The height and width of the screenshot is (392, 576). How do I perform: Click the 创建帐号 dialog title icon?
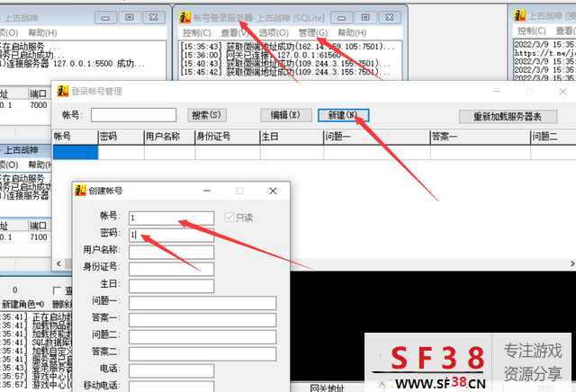point(80,191)
